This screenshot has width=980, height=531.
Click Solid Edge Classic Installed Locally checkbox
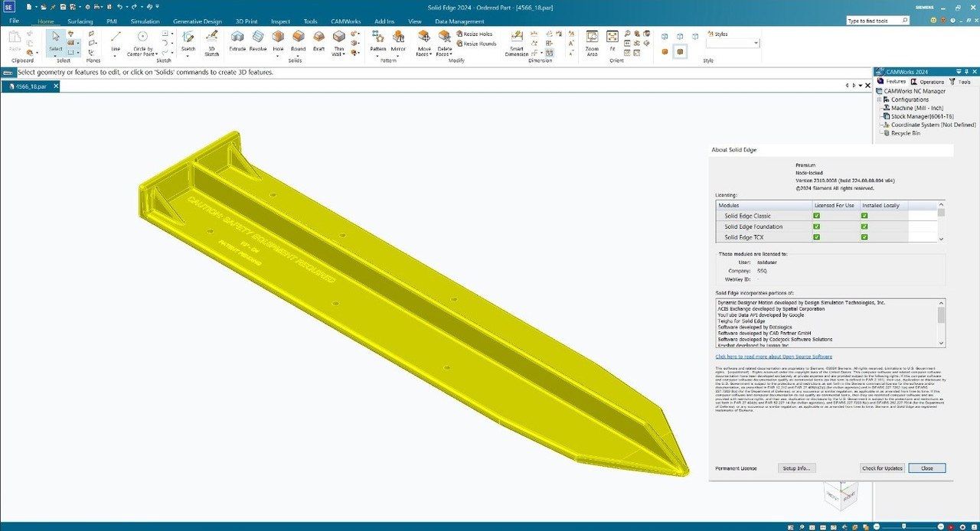[864, 216]
